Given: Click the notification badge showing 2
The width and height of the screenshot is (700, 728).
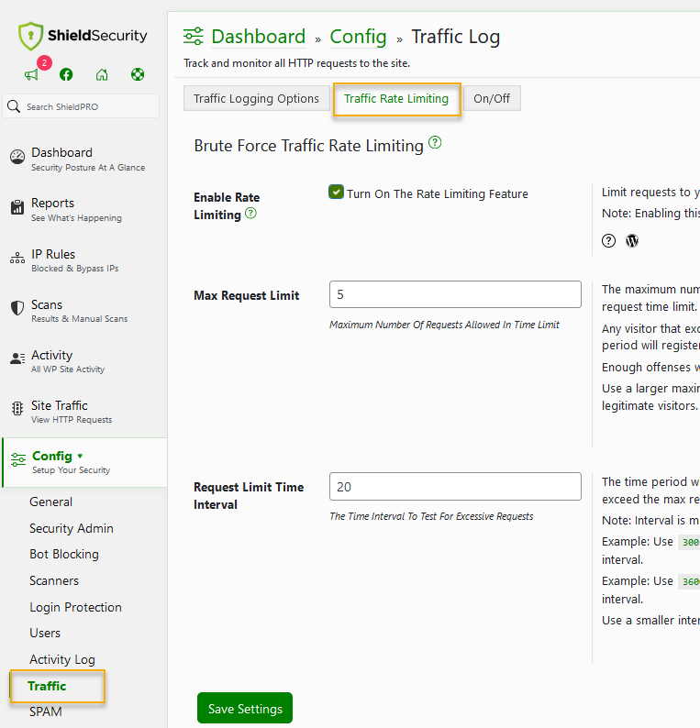Looking at the screenshot, I should 44,62.
